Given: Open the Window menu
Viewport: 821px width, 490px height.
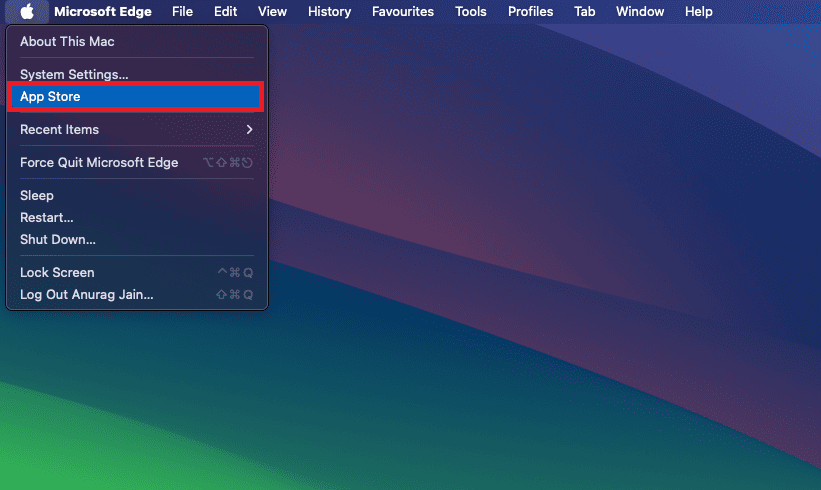Looking at the screenshot, I should tap(640, 12).
